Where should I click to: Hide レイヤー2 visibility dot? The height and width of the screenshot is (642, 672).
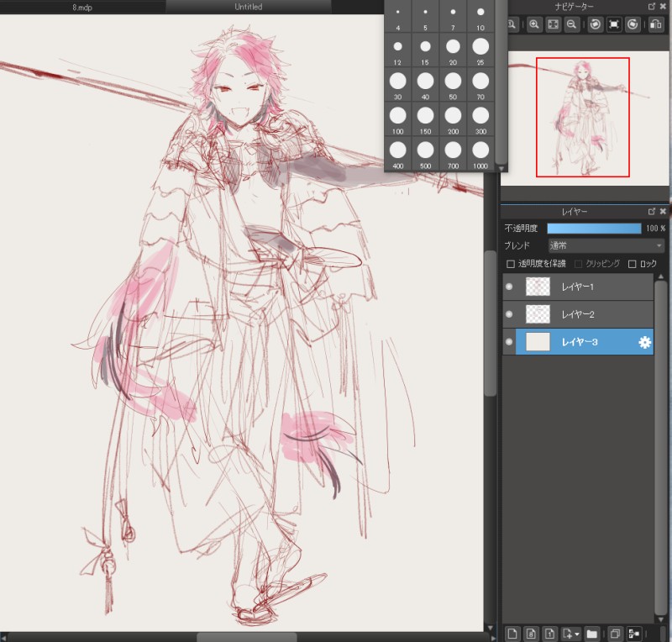click(509, 314)
